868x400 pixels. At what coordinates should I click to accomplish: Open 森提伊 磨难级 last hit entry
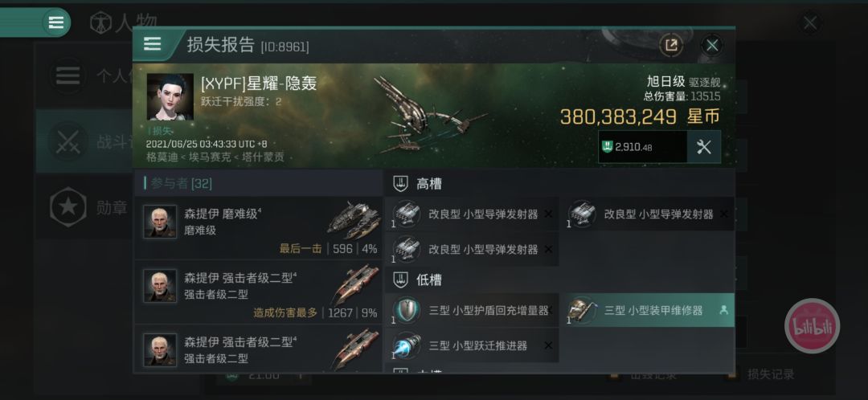pos(258,228)
